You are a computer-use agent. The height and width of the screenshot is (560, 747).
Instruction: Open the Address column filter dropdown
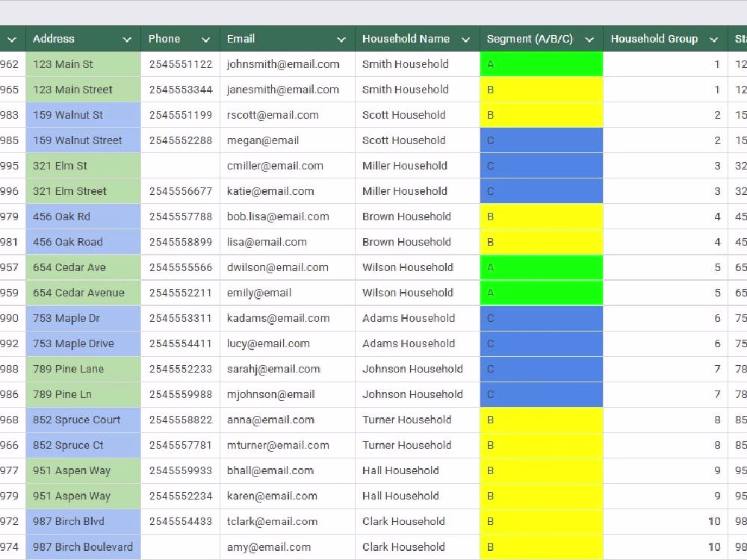[127, 40]
